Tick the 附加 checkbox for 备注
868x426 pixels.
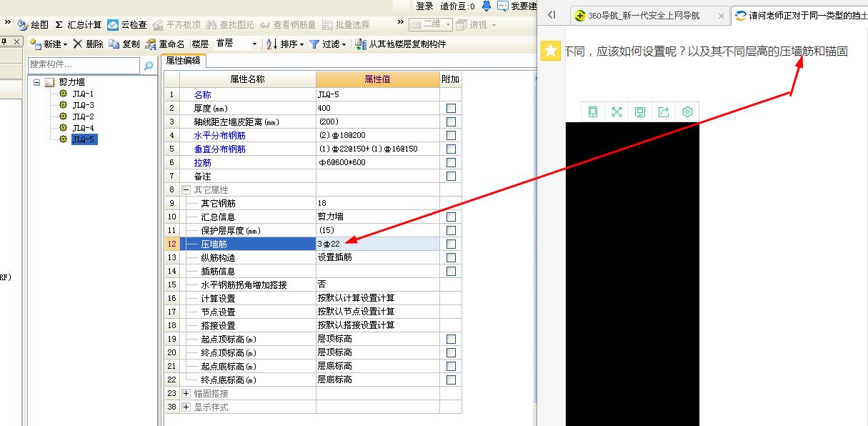pos(451,176)
